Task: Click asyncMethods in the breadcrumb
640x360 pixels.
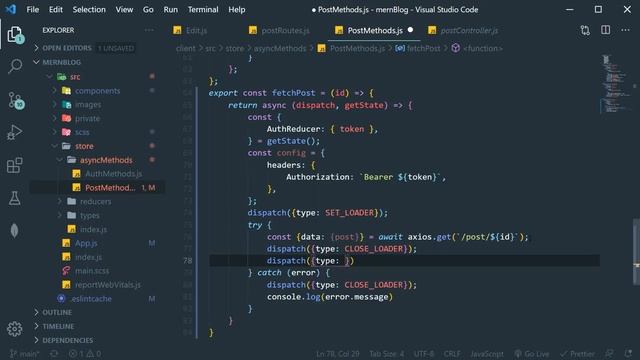Action: click(x=280, y=49)
